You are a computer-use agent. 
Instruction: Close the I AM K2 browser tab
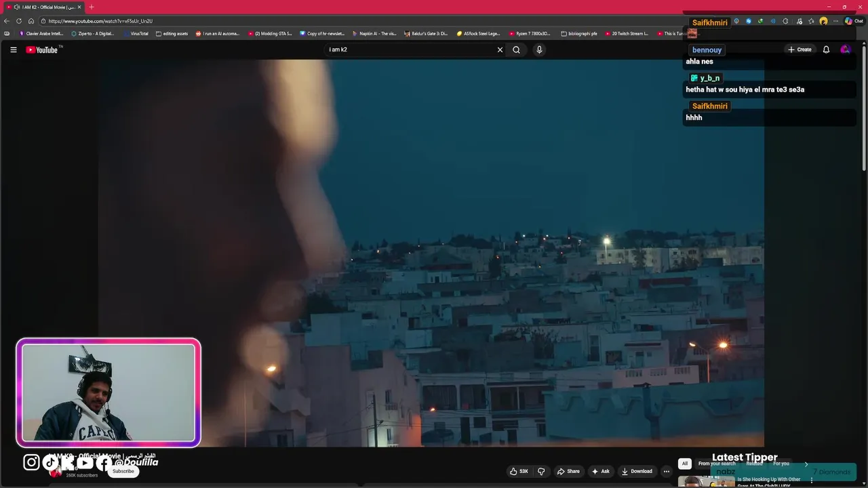tap(79, 7)
